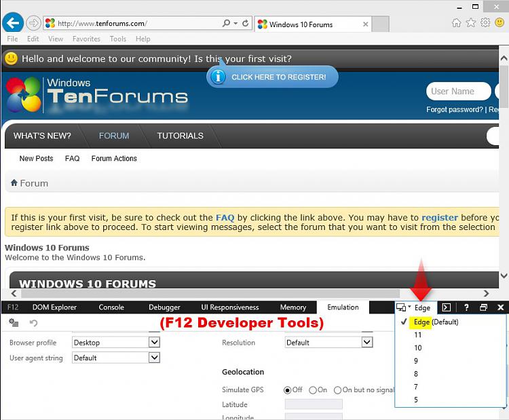This screenshot has width=509, height=420.
Task: Open the Tools menu
Action: pyautogui.click(x=118, y=39)
